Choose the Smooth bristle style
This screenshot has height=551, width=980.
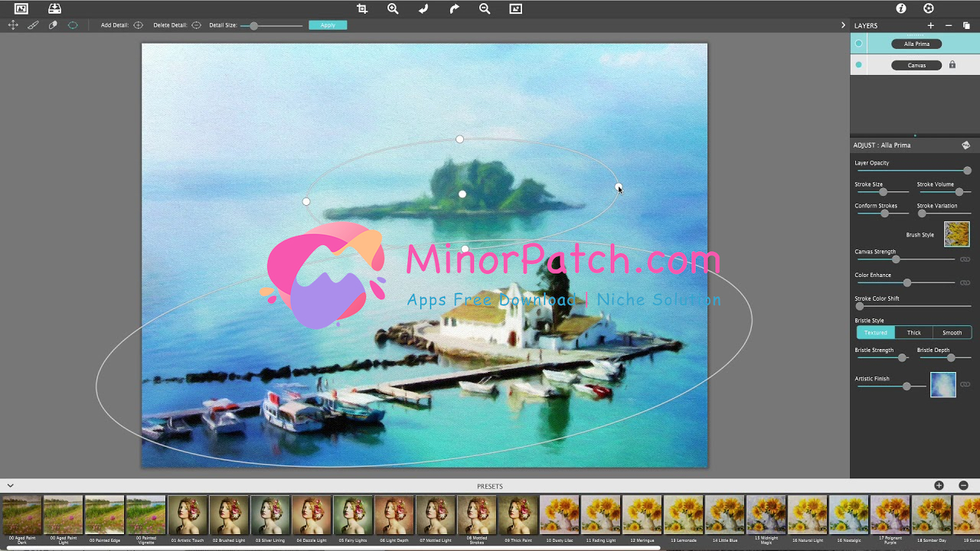click(x=952, y=333)
